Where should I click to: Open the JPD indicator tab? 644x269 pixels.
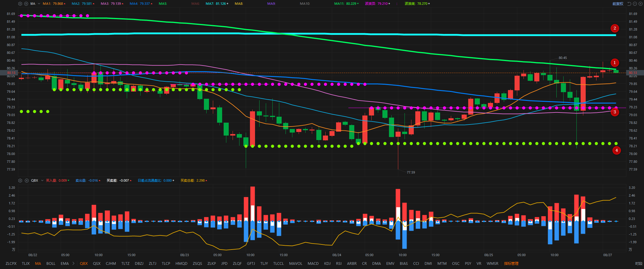click(224, 263)
